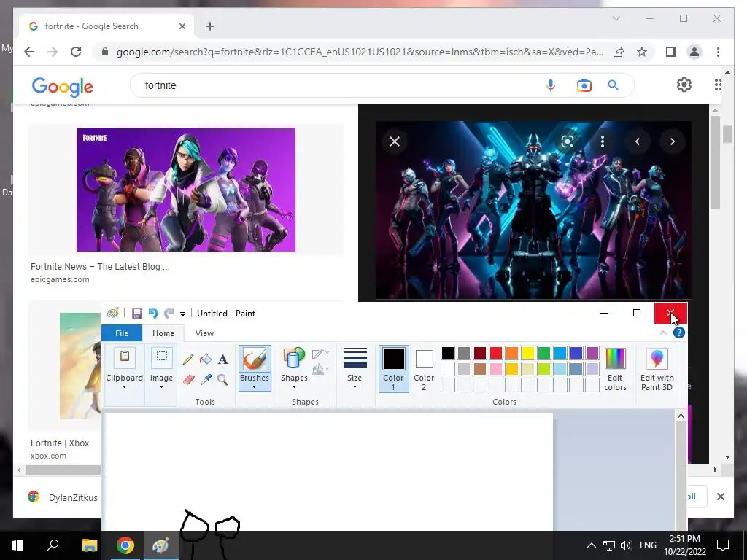Open Google settings gear icon
The width and height of the screenshot is (747, 560).
[x=684, y=85]
